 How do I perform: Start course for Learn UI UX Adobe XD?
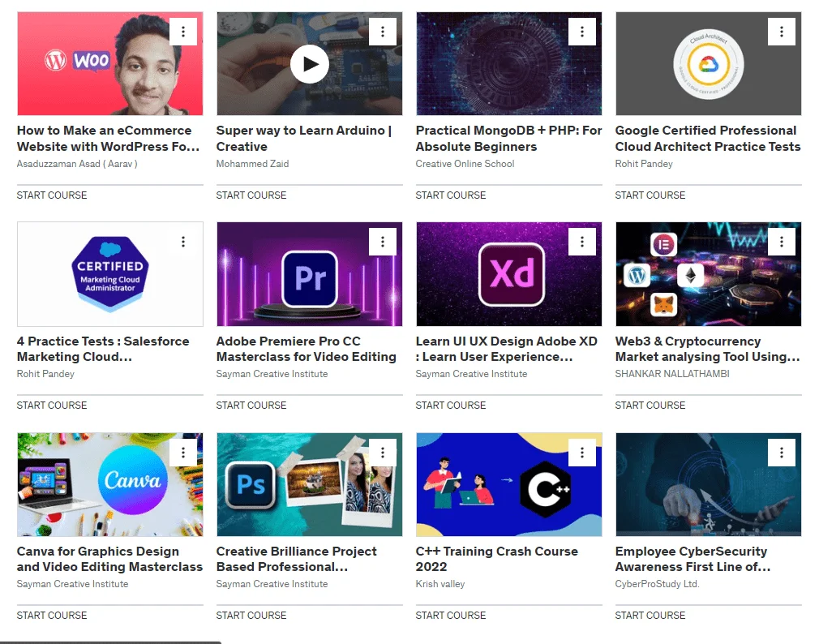tap(451, 406)
